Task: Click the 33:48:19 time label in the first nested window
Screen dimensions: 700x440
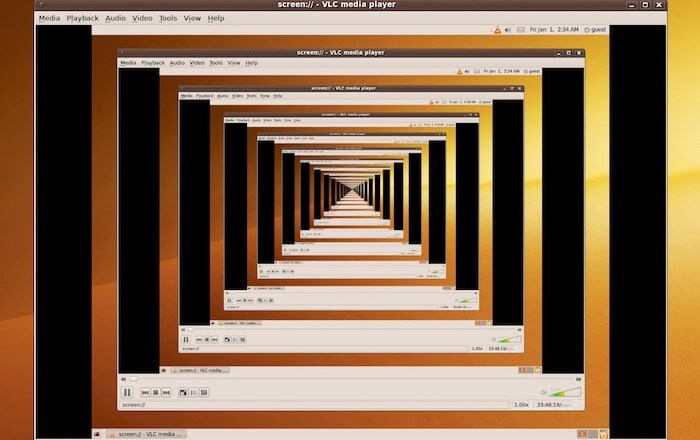Action: tap(554, 405)
